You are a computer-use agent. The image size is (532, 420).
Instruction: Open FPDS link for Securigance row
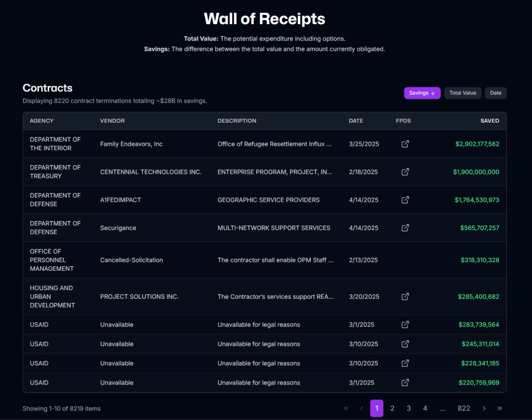405,228
